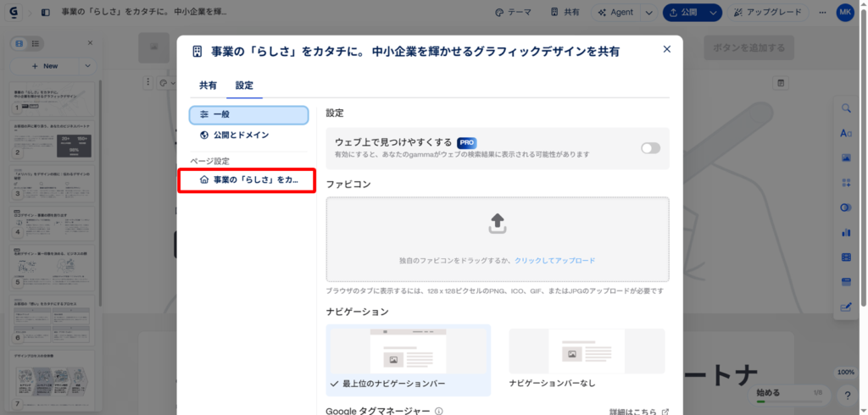Open the dropdown next to New button
The width and height of the screenshot is (868, 415).
(x=88, y=65)
